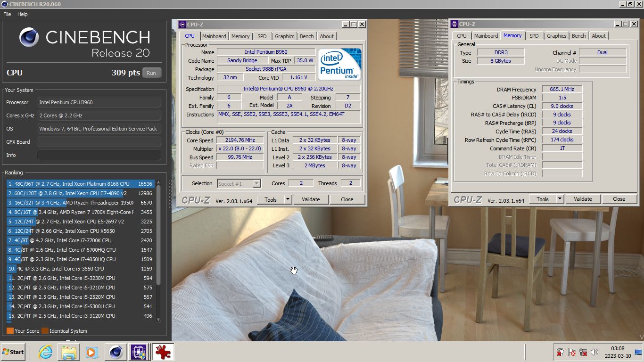Switch to Cinebench taskbar icon

[x=116, y=352]
